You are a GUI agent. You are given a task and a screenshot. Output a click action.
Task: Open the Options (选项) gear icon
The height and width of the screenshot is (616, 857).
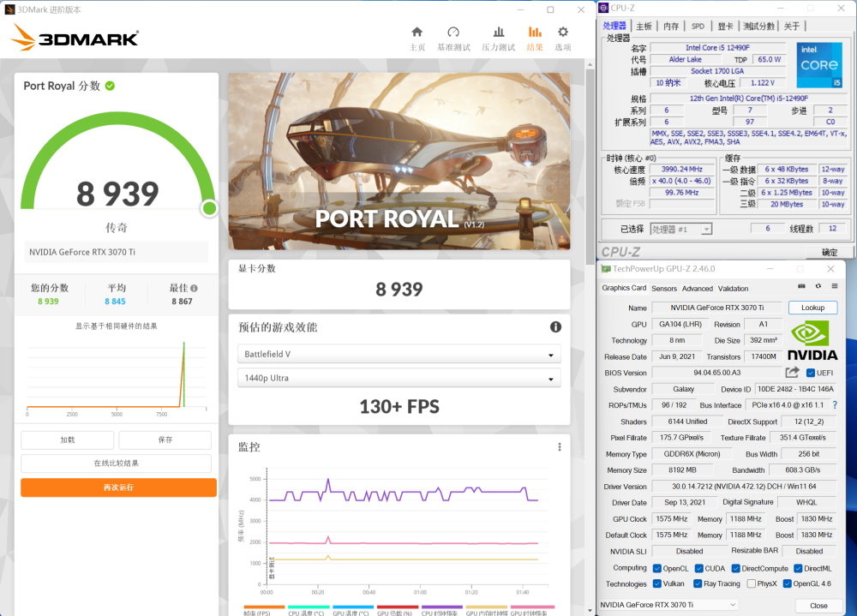point(563,38)
